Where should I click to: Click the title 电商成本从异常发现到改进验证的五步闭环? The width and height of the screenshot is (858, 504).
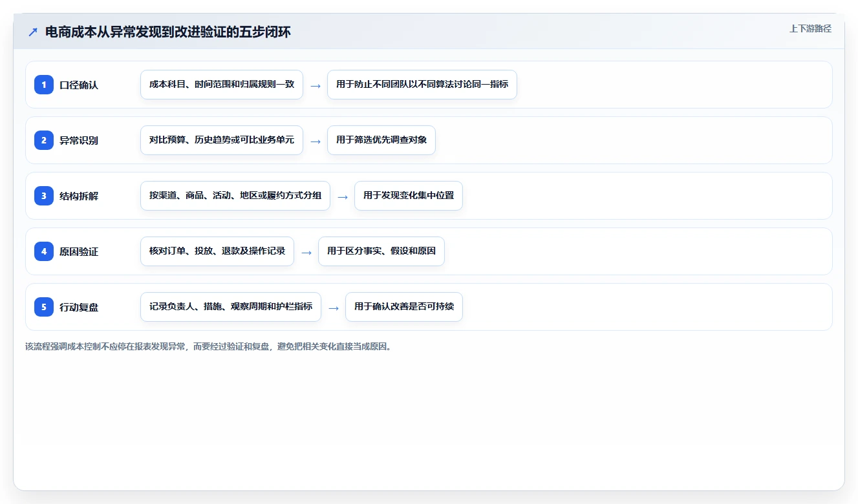click(168, 32)
